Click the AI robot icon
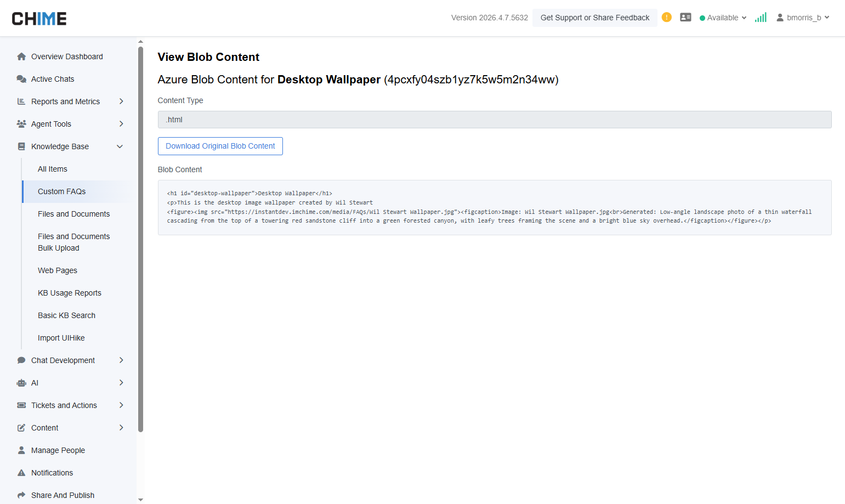 tap(21, 383)
